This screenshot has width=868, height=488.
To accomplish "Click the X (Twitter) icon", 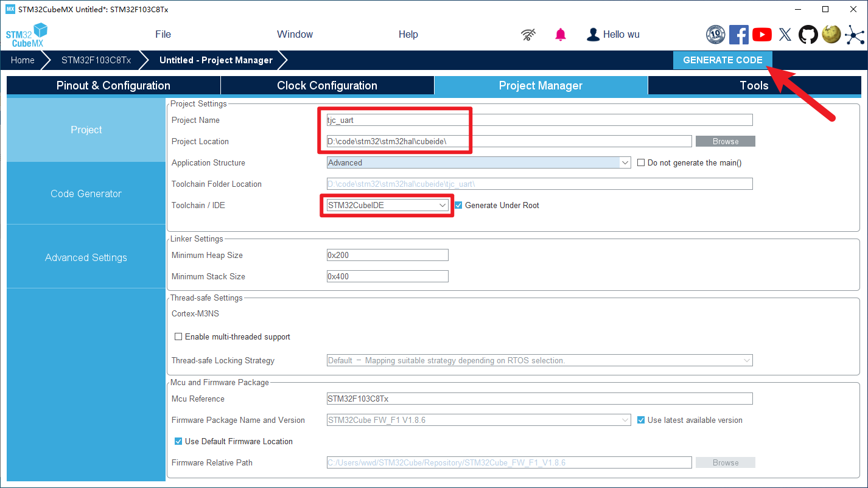I will click(785, 35).
